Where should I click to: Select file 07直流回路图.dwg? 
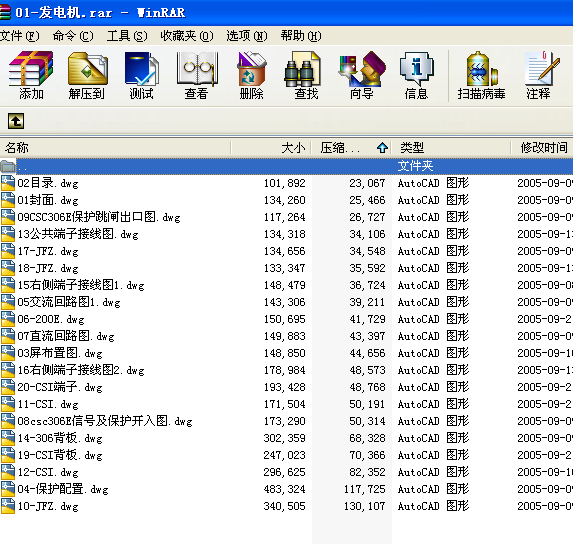tap(66, 336)
